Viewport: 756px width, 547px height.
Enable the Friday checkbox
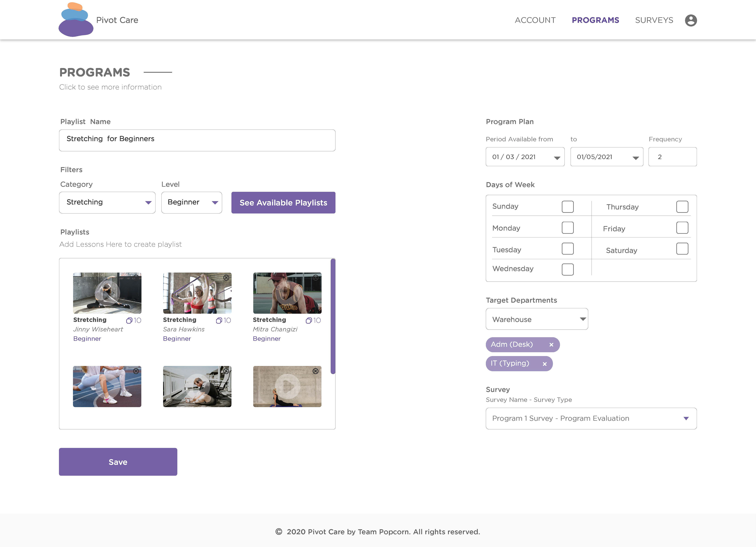pyautogui.click(x=682, y=228)
